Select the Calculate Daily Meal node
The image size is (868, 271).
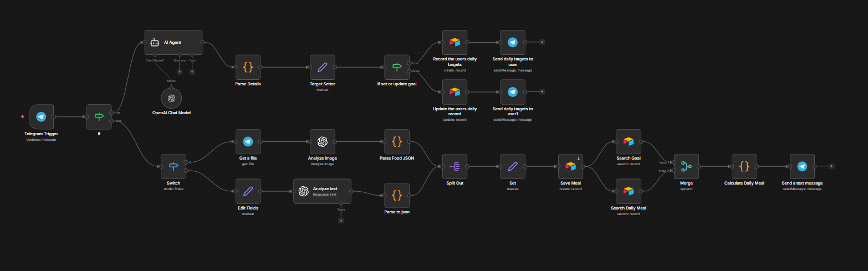point(744,166)
